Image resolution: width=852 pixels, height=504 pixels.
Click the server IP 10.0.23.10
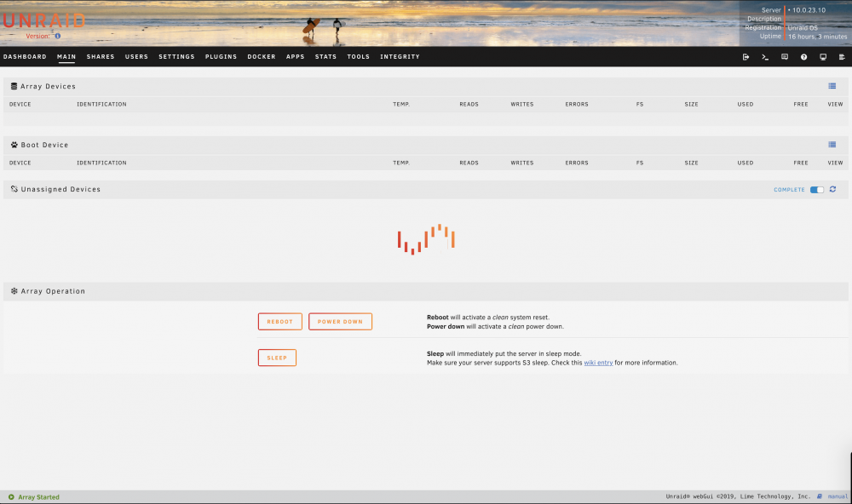pos(809,10)
